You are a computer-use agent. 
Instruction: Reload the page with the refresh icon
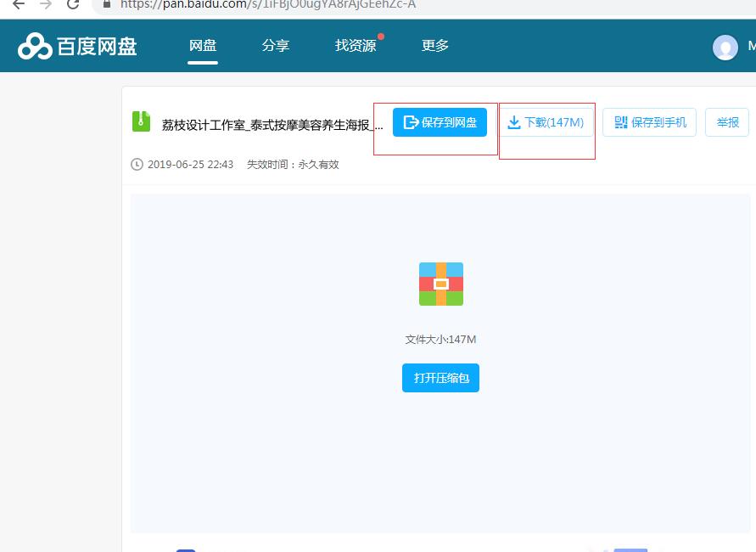click(x=73, y=4)
